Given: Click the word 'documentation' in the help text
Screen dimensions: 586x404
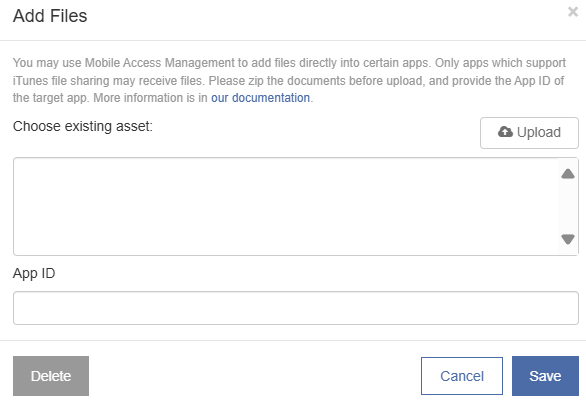Looking at the screenshot, I should (x=271, y=98).
